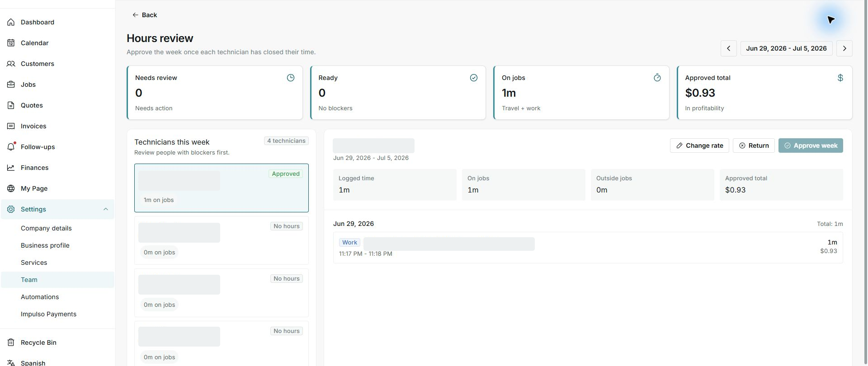Click the Finances chart icon
868x366 pixels.
11,168
